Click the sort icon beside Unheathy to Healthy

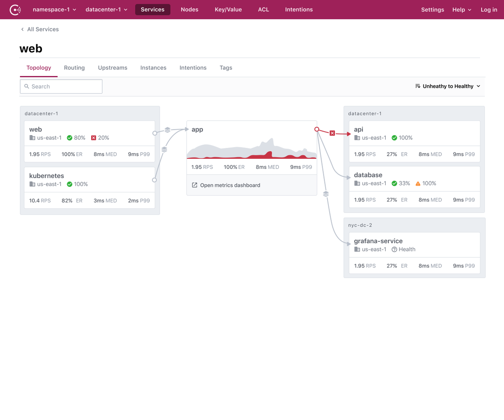[418, 86]
